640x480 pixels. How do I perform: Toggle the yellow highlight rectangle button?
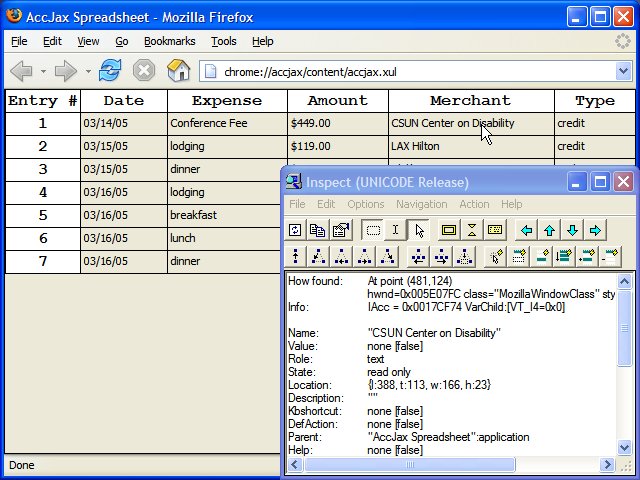(x=449, y=230)
